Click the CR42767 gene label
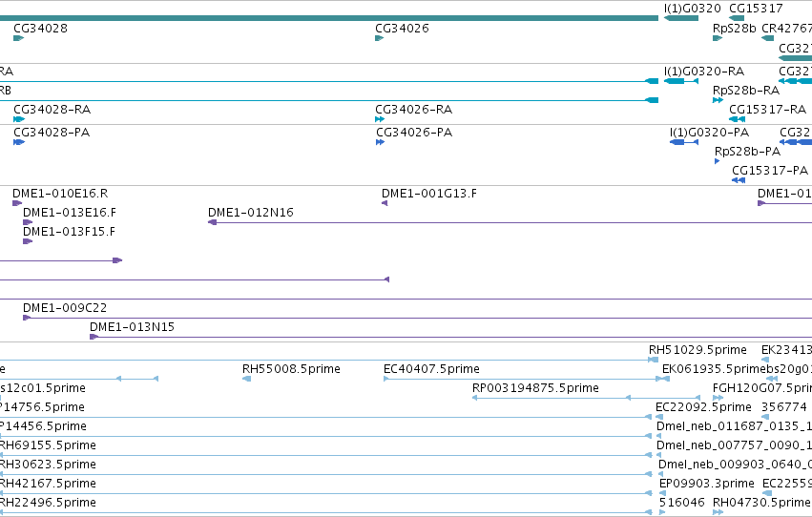This screenshot has height=517, width=812. pyautogui.click(x=786, y=28)
